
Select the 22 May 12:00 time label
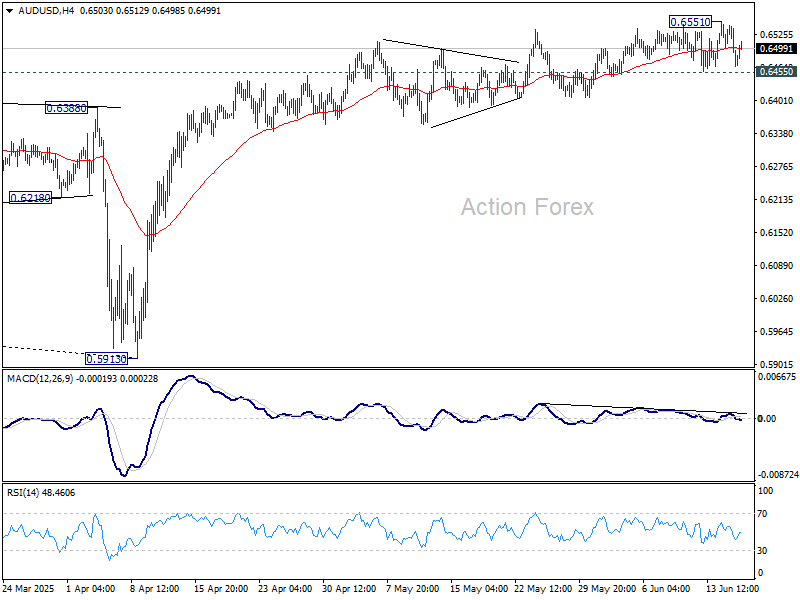pos(543,589)
